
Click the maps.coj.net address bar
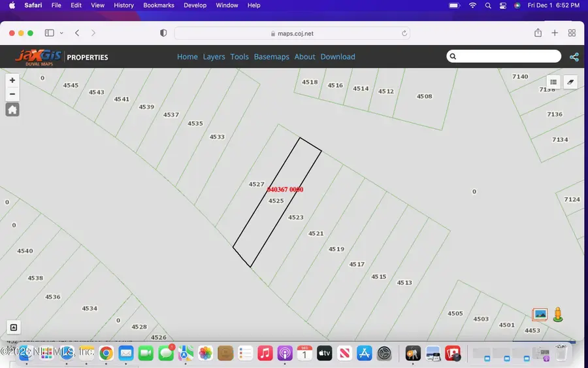point(292,33)
